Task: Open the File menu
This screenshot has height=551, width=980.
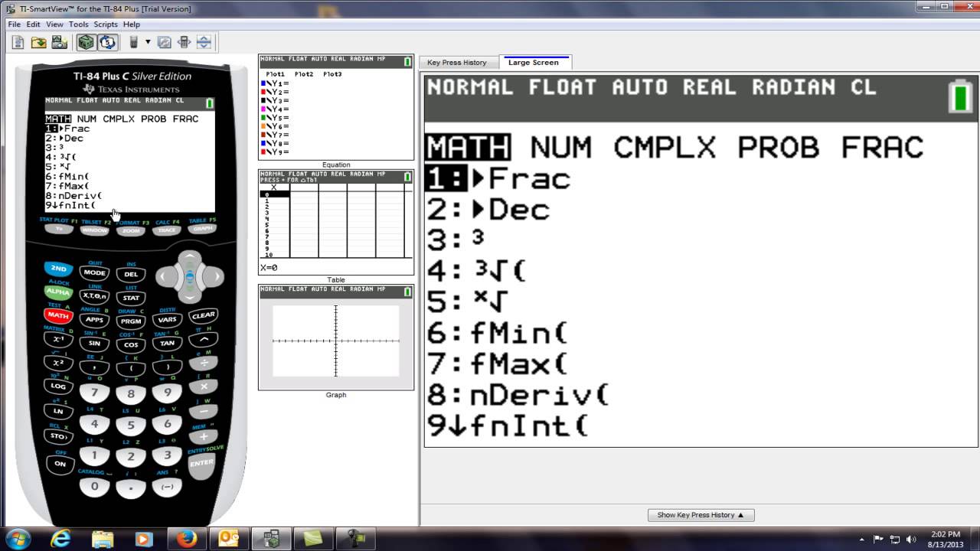Action: tap(15, 24)
